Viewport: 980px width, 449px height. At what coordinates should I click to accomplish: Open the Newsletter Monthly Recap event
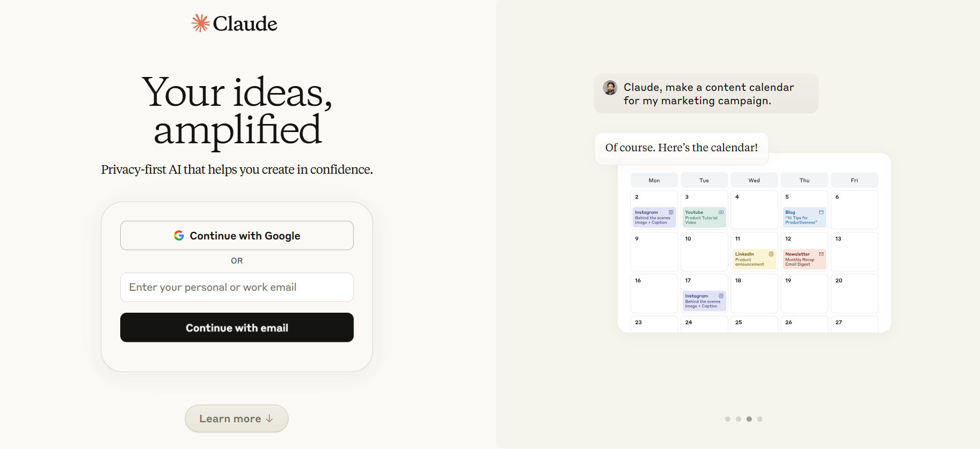pyautogui.click(x=805, y=259)
